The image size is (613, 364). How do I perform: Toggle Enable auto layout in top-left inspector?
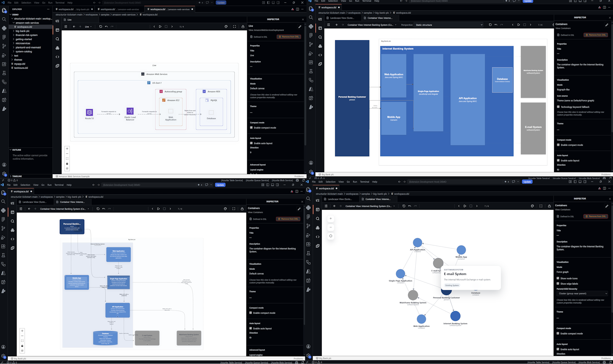(x=251, y=143)
